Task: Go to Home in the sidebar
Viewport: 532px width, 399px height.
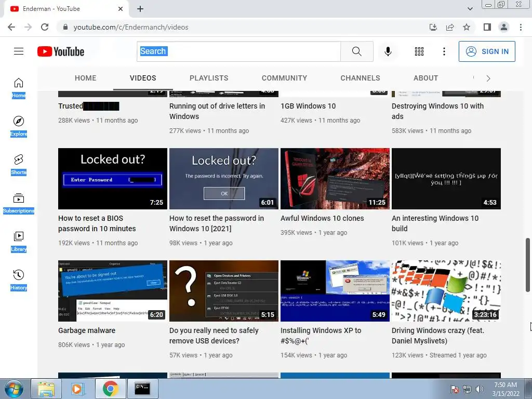Action: coord(19,88)
